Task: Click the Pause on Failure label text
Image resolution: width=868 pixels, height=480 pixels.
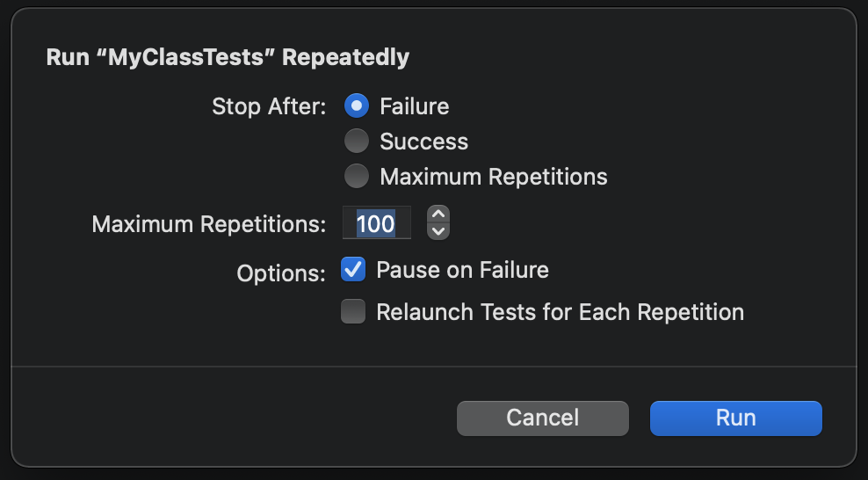Action: (462, 270)
